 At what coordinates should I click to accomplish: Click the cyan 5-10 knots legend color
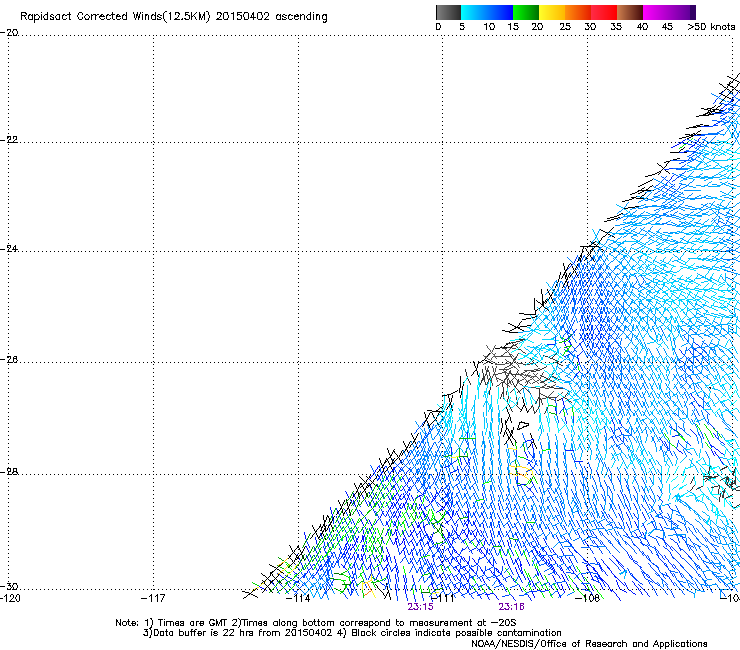tap(474, 12)
